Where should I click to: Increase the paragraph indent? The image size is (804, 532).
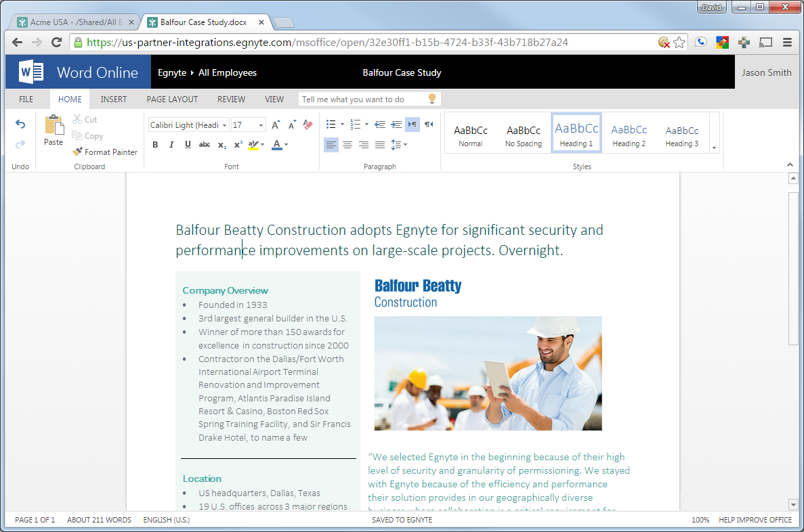pos(396,125)
